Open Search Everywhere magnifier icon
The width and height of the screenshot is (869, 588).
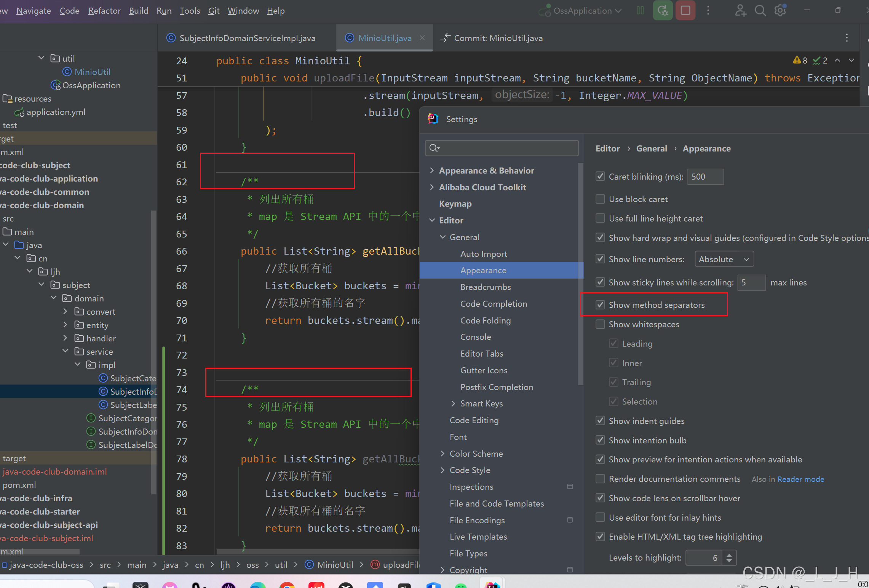[x=760, y=11]
